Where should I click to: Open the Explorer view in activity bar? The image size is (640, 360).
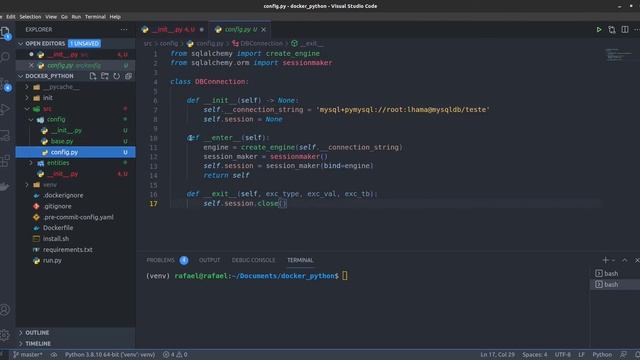(x=5, y=32)
